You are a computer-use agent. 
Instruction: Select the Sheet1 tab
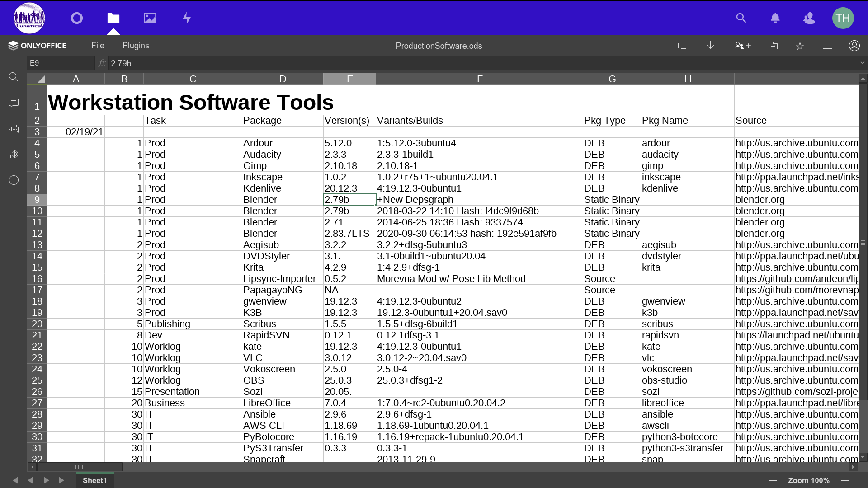pyautogui.click(x=94, y=480)
